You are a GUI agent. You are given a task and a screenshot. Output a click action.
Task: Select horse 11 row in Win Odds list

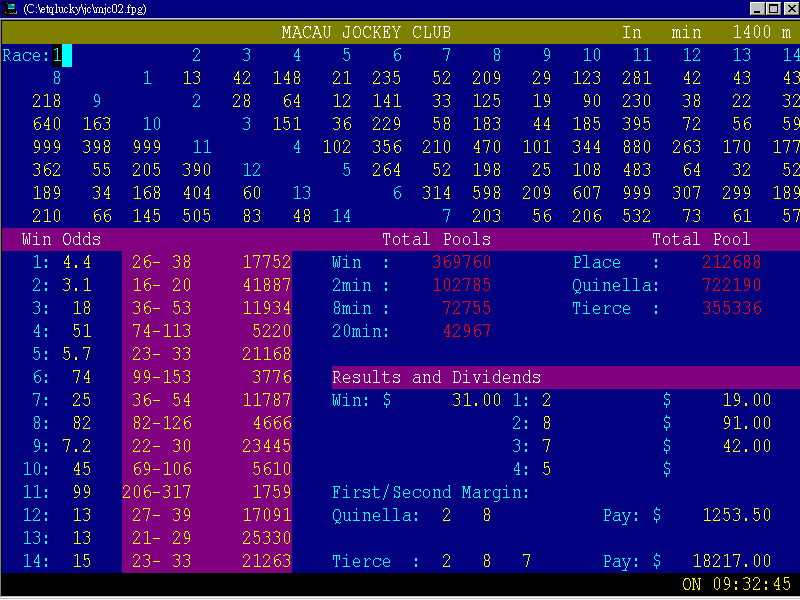coord(48,492)
